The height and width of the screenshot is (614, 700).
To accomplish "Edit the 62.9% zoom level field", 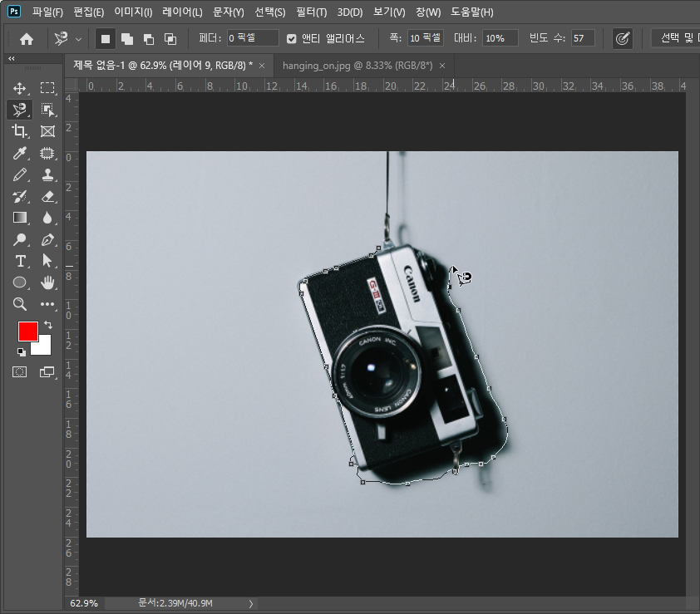I will [x=84, y=603].
